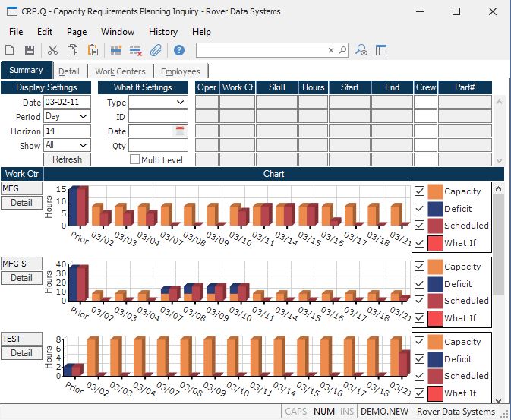The image size is (511, 420).
Task: Click the Cut scissors icon
Action: point(52,50)
